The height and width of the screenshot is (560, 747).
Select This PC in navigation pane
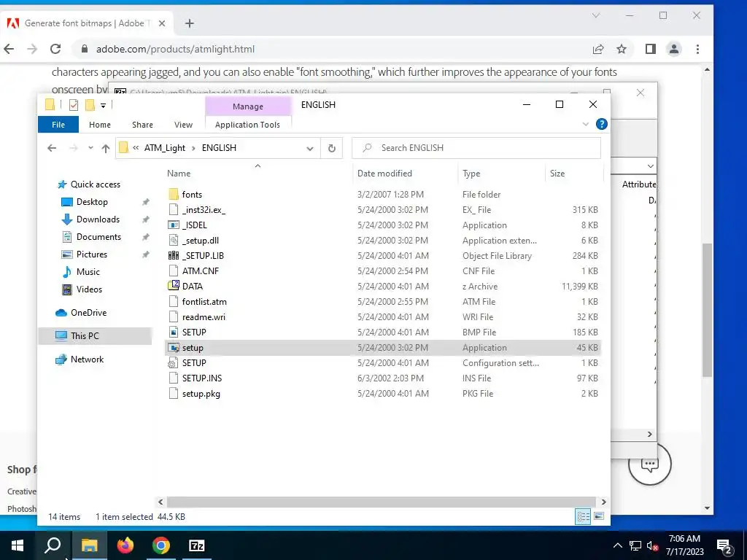click(85, 335)
